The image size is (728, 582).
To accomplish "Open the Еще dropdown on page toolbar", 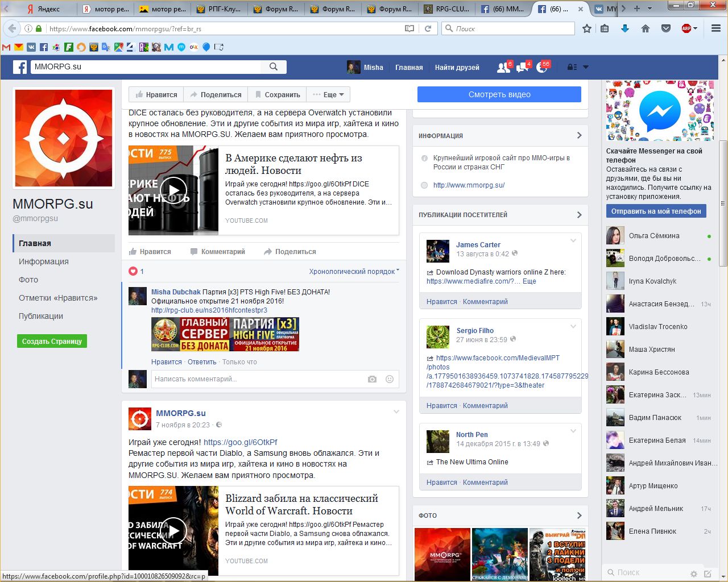I will (329, 95).
